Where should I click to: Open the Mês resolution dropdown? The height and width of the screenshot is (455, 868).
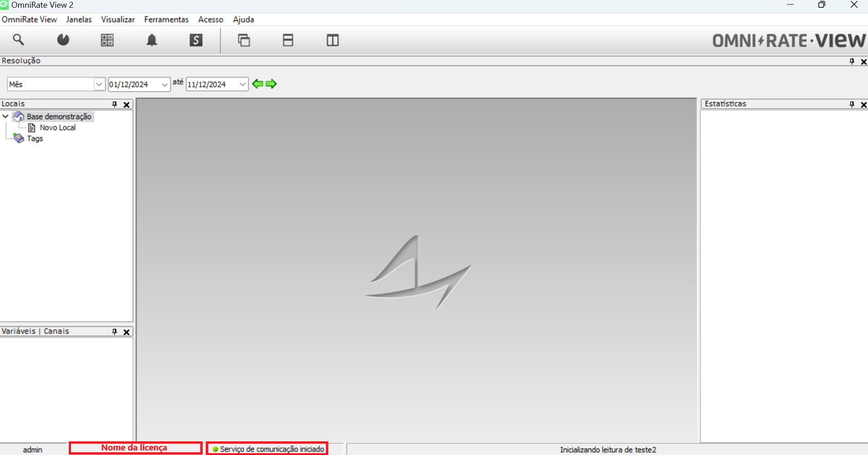(x=99, y=84)
